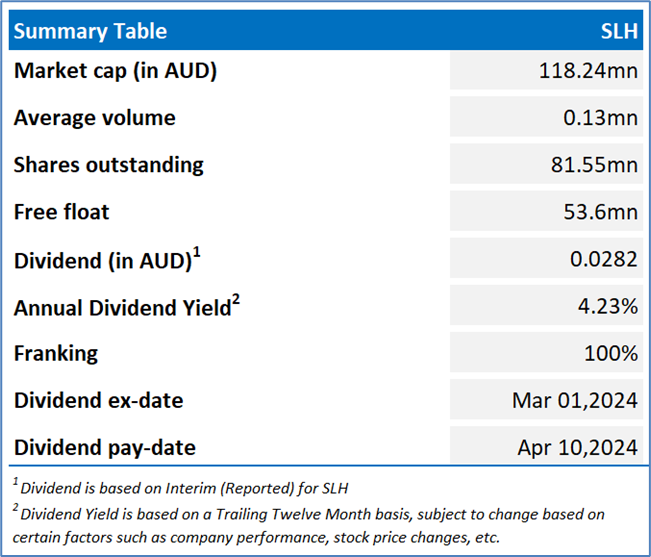Image resolution: width=651 pixels, height=557 pixels.
Task: Click the 100% franking value
Action: [611, 354]
